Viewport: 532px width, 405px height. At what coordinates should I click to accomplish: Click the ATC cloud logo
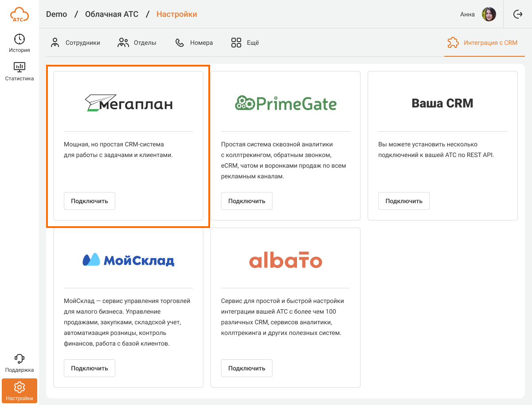point(20,14)
